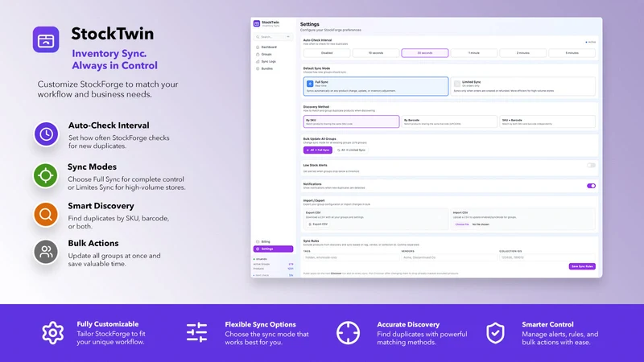Click the 'Fully Customizable' footer heading

coord(108,324)
